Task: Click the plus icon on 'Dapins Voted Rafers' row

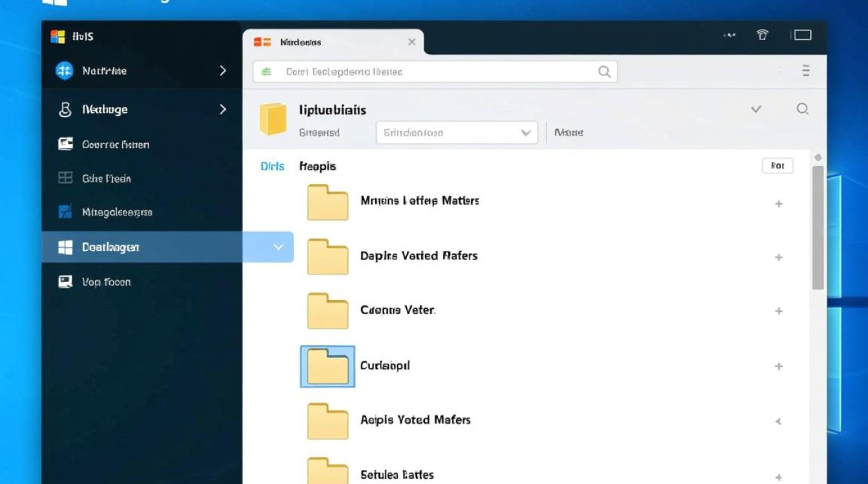Action: pos(779,257)
